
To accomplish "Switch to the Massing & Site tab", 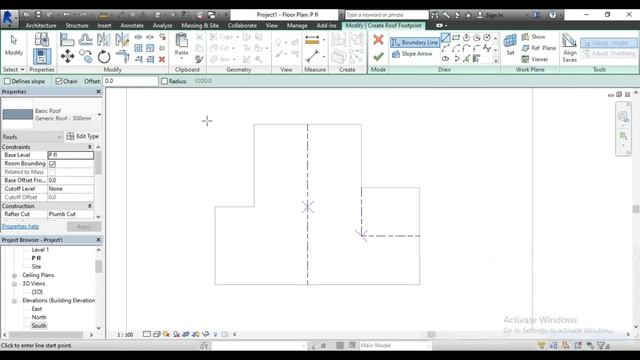I will pyautogui.click(x=200, y=25).
